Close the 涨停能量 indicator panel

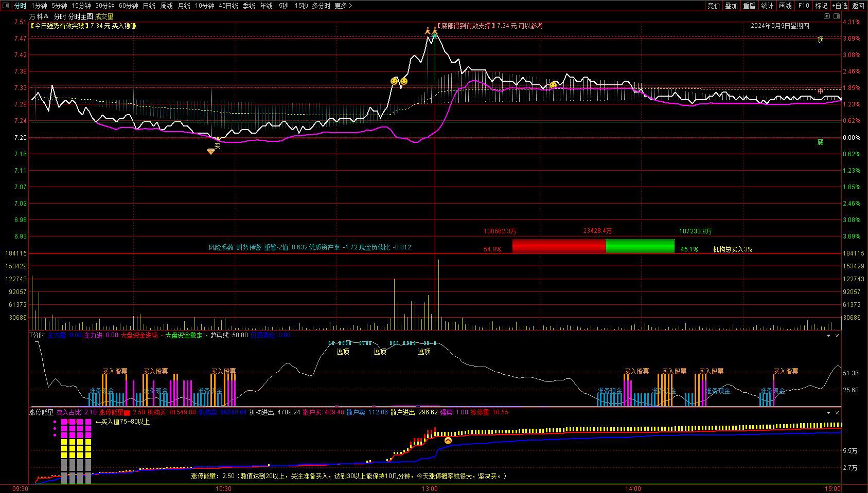(837, 413)
